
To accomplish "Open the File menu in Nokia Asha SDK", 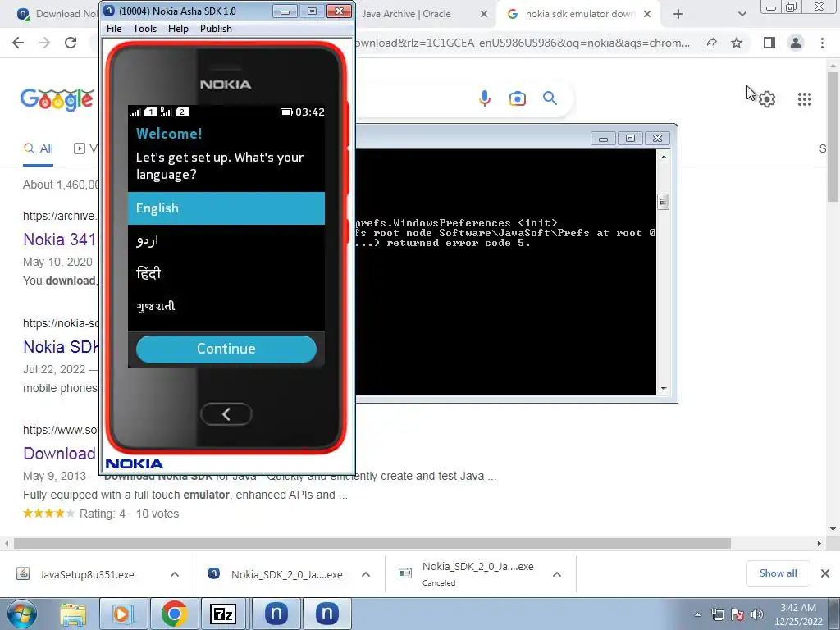I will coord(114,29).
